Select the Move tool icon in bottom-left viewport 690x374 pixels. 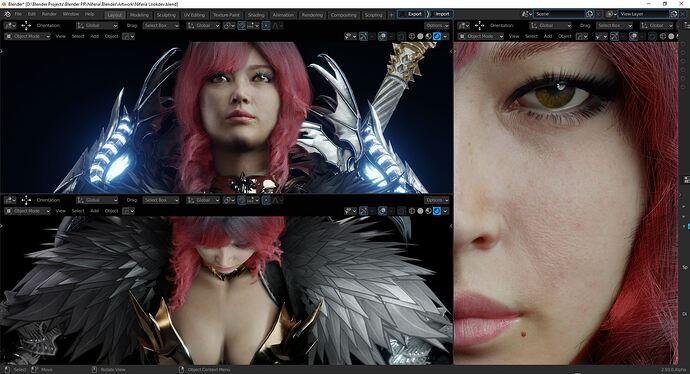pos(26,200)
